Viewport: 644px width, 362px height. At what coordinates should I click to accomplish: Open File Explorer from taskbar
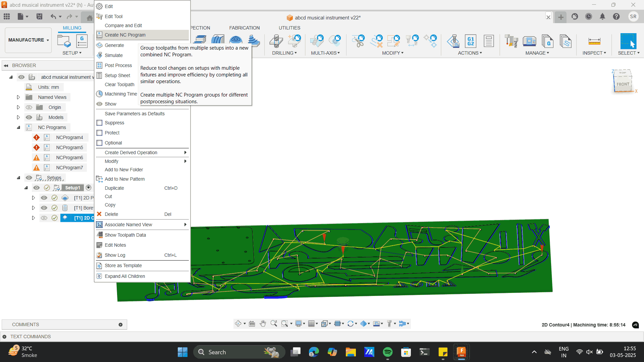pyautogui.click(x=351, y=352)
